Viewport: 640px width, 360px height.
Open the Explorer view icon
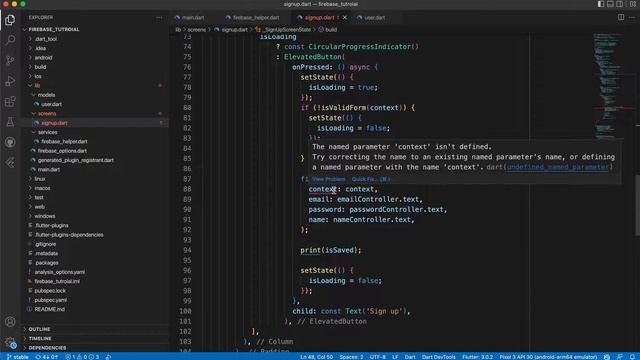click(x=10, y=20)
